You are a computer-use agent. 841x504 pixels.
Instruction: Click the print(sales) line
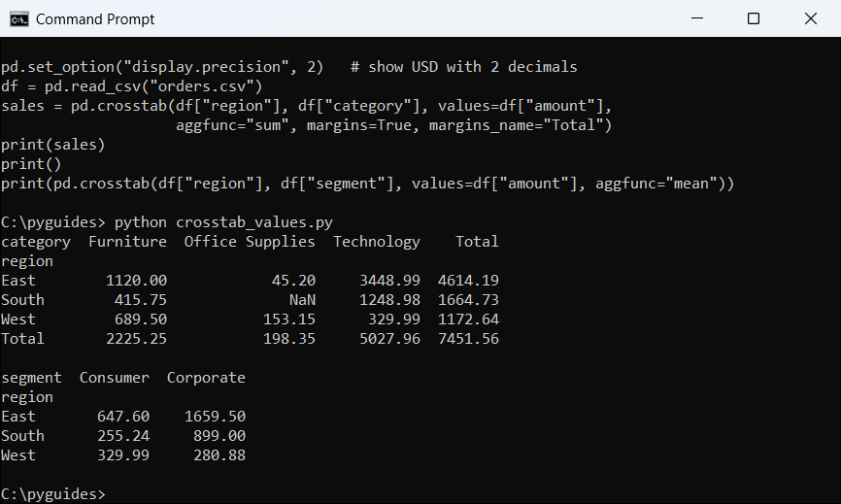(x=53, y=145)
